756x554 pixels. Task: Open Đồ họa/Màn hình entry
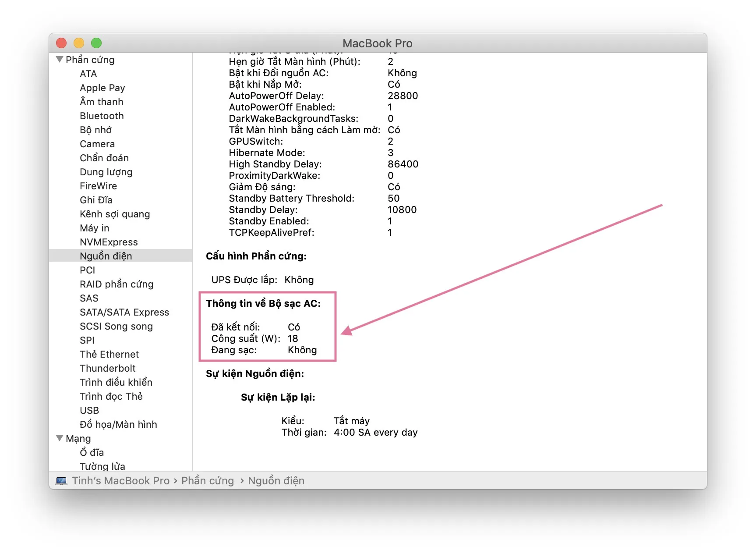[118, 424]
